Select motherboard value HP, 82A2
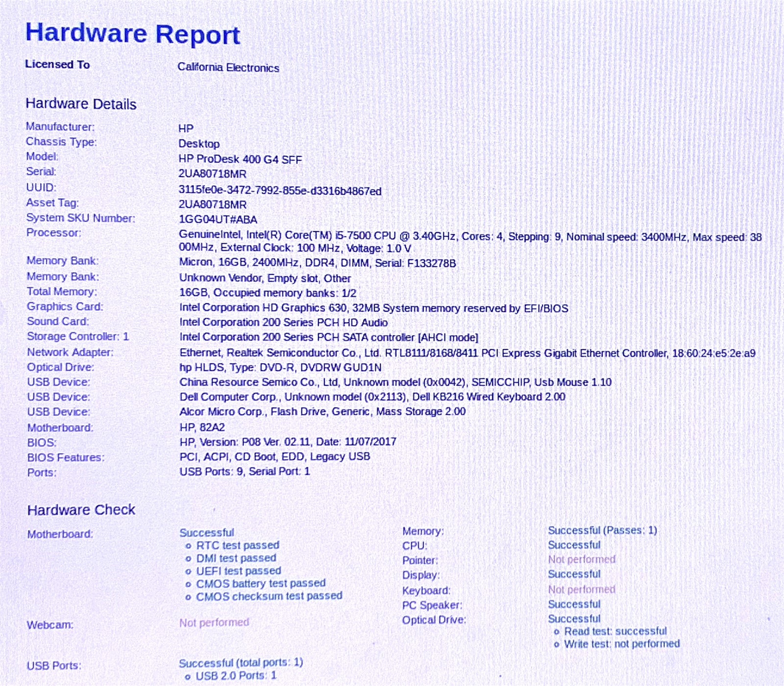This screenshot has width=784, height=686. (x=202, y=427)
